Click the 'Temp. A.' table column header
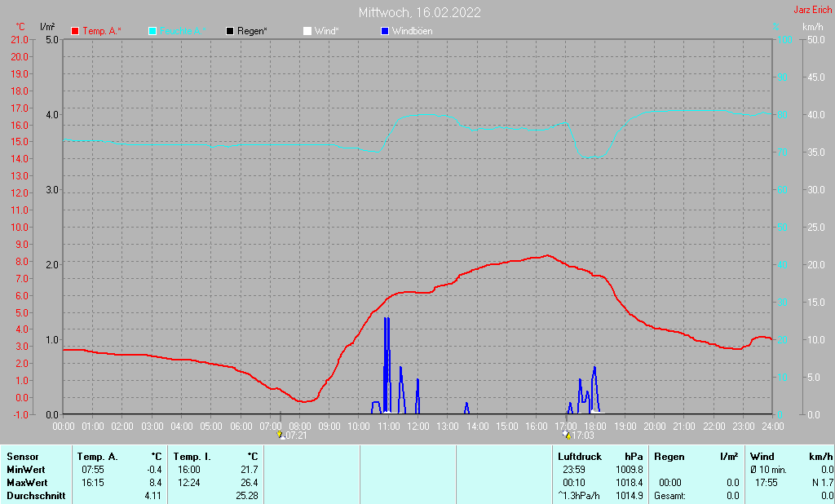 point(98,458)
